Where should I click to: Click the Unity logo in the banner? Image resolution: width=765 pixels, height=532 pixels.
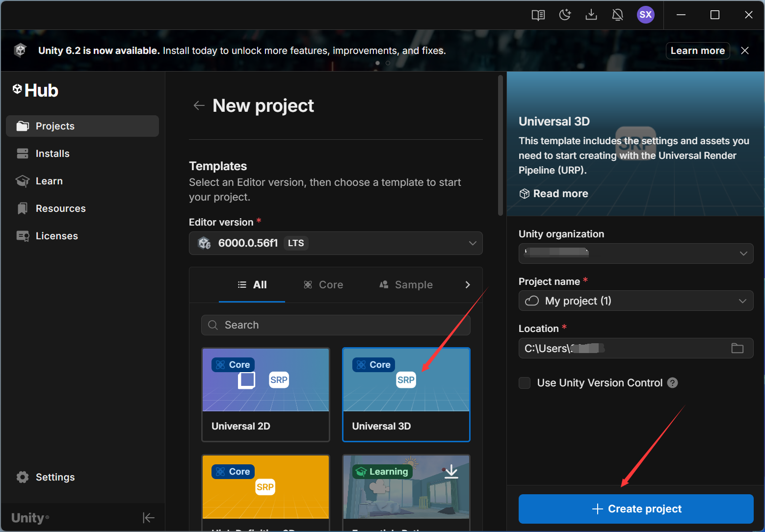[x=20, y=50]
